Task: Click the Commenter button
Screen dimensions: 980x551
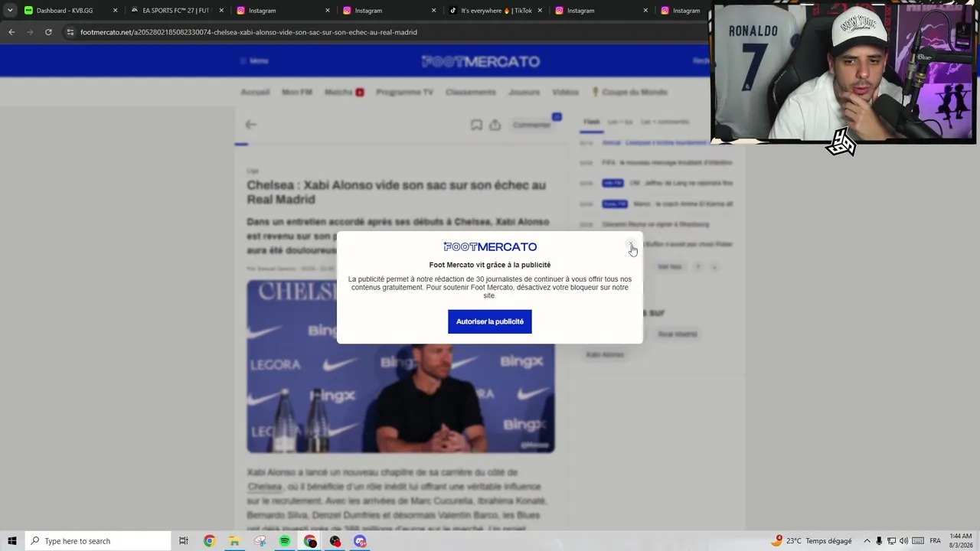Action: coord(532,125)
